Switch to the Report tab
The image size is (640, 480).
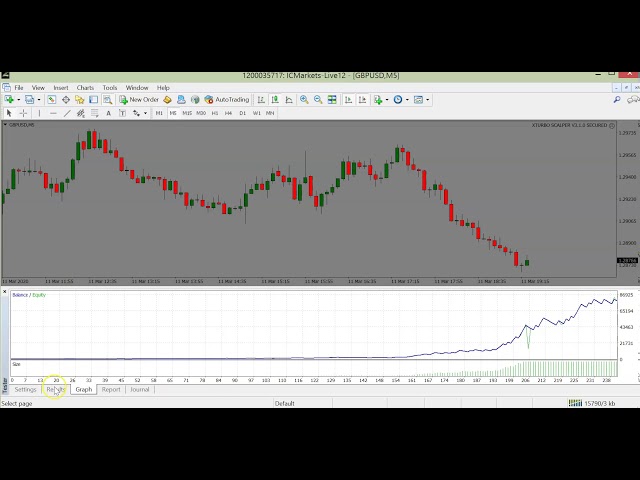[x=111, y=389]
